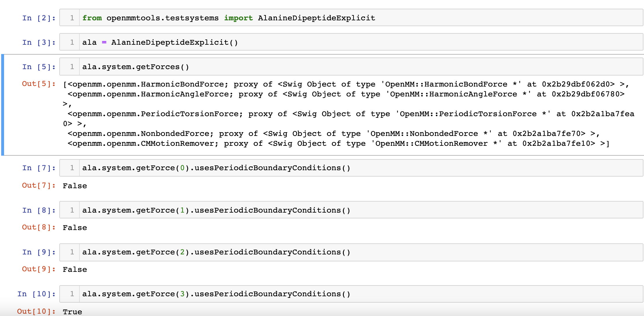Place cursor in the ala = AlanineDipeptideExplicit() line
This screenshot has width=644, height=316.
pyautogui.click(x=160, y=42)
